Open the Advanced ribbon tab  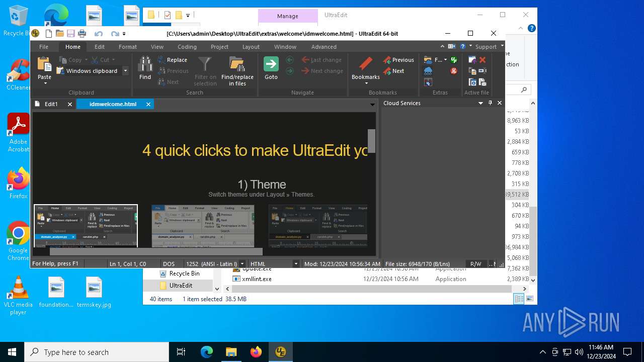(x=324, y=47)
